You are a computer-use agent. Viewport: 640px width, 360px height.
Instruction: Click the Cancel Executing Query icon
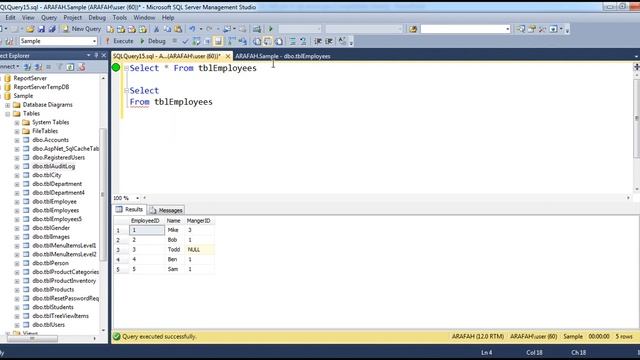tap(175, 41)
